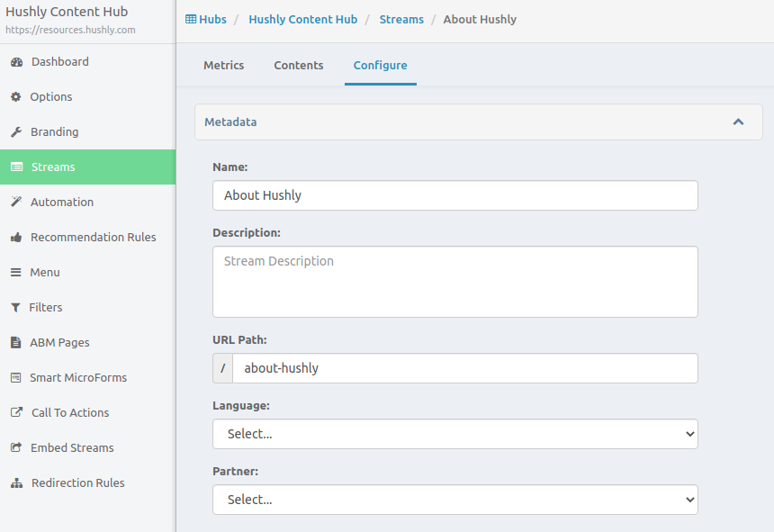Click the Streams list icon
This screenshot has width=774, height=532.
coord(17,167)
